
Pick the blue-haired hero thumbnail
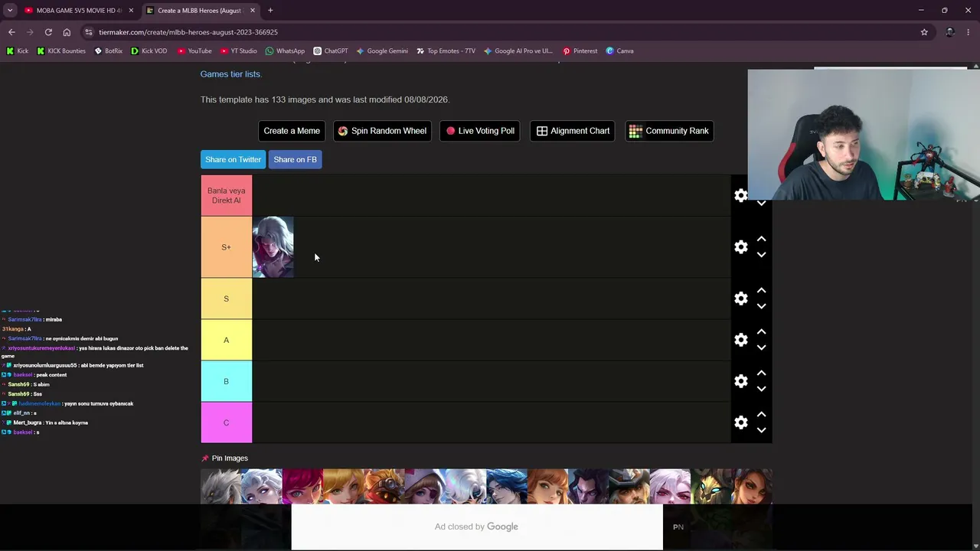click(507, 487)
